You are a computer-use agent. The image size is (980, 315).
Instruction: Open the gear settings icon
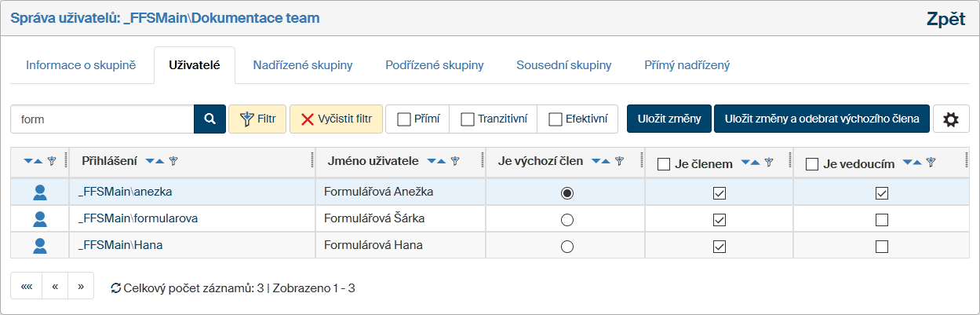[x=951, y=119]
